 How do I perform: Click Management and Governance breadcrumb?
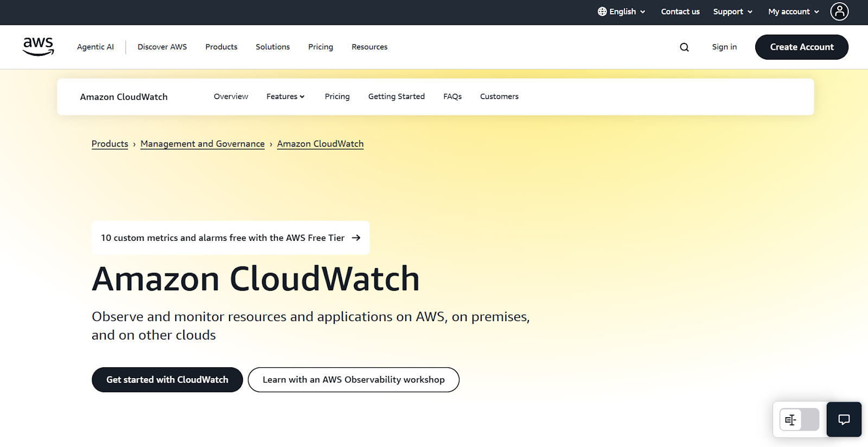[x=202, y=144]
